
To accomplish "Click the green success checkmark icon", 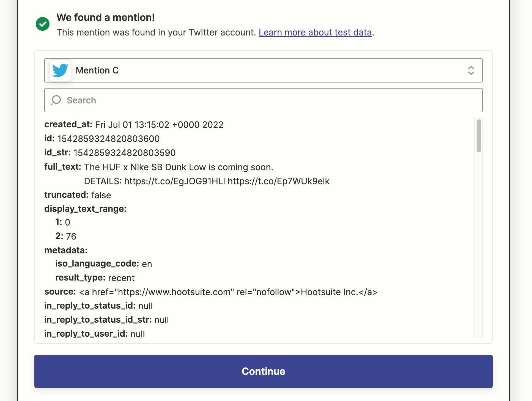I will [x=43, y=24].
